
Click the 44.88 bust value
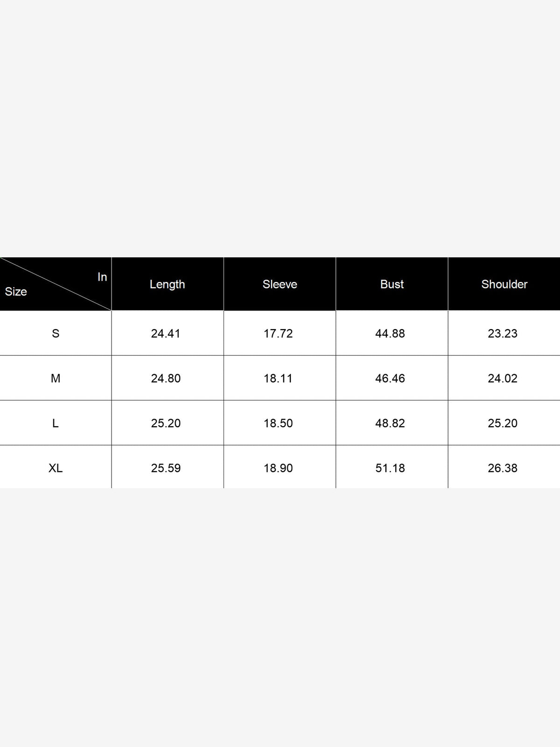click(x=390, y=333)
